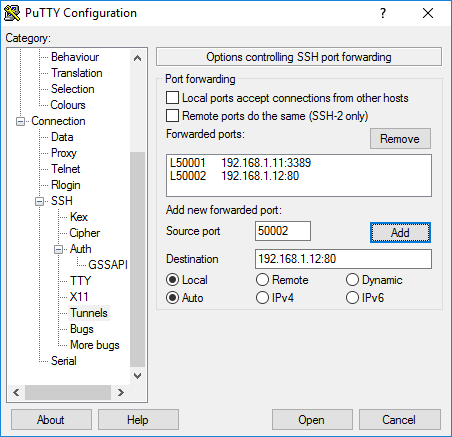Open the Kex category
This screenshot has width=452, height=437.
79,217
